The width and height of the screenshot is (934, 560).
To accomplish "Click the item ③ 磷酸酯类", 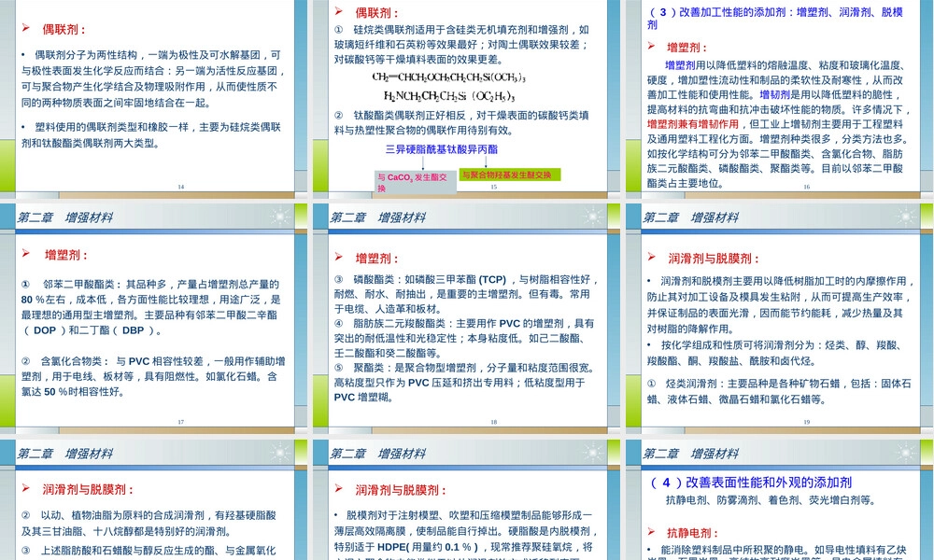I will (x=364, y=279).
